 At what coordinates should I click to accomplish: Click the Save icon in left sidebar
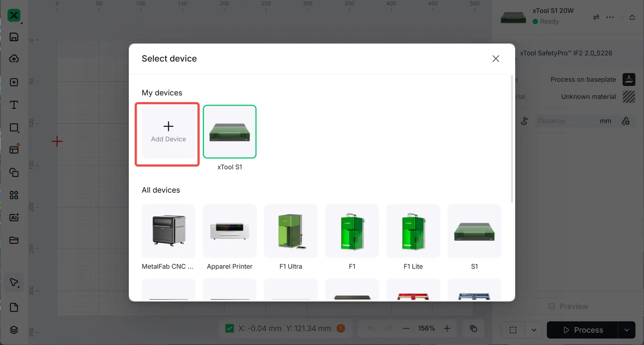pyautogui.click(x=14, y=37)
